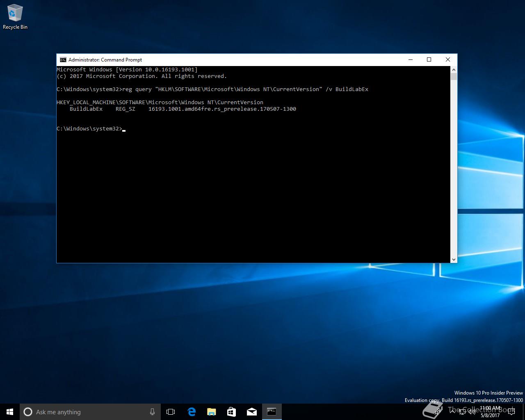Click the 'reg query' command line text
525x420 pixels.
click(212, 89)
